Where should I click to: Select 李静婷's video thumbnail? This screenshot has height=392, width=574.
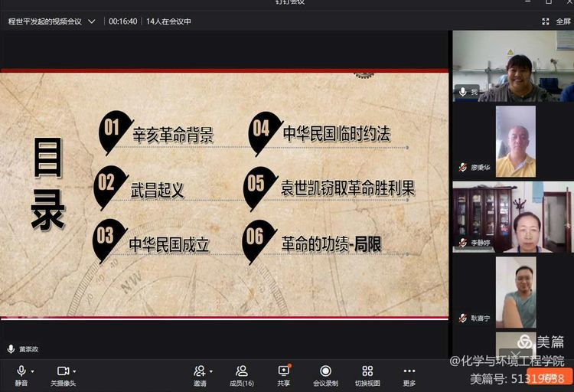[x=512, y=217]
